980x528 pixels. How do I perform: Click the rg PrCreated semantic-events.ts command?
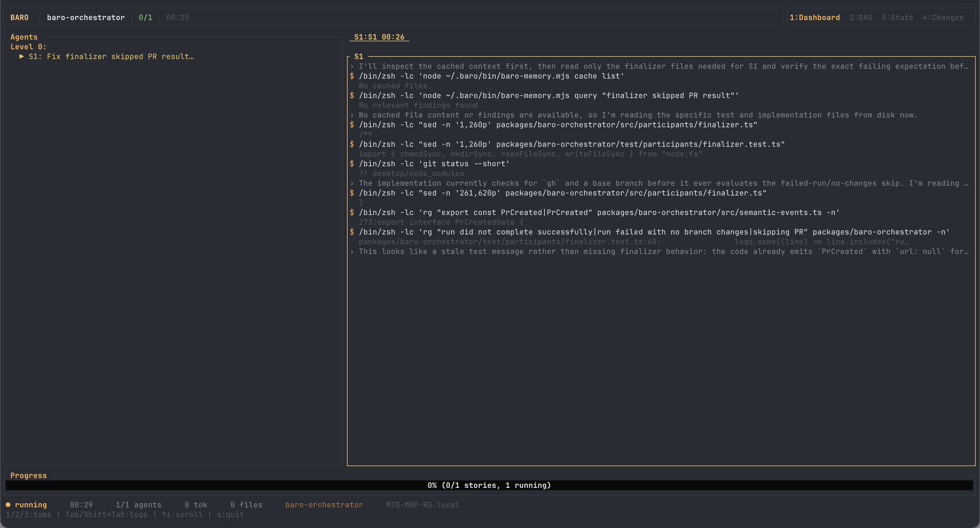coord(599,212)
